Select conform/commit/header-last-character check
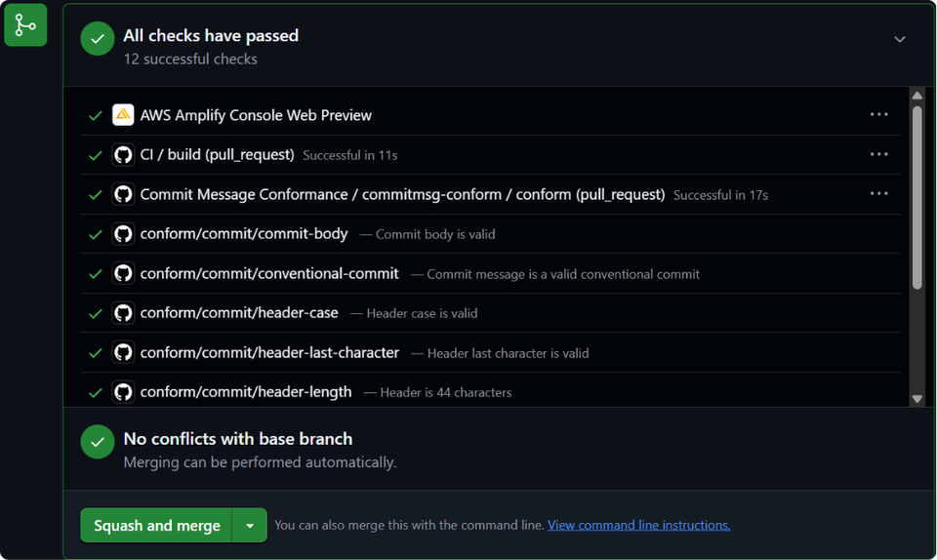This screenshot has height=560, width=937. [x=269, y=353]
